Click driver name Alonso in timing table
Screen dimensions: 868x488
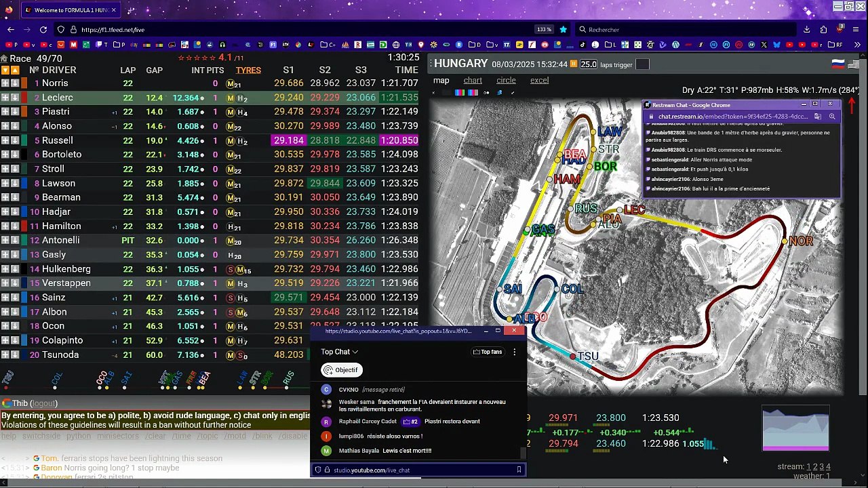coord(57,126)
